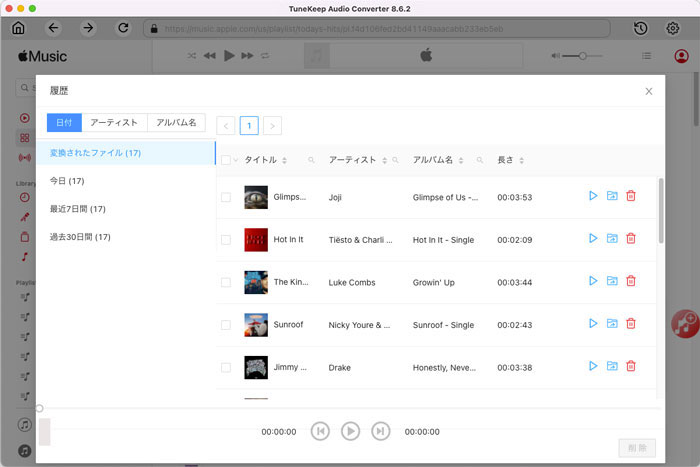Play the Drake Jimmy track
The height and width of the screenshot is (467, 700).
(x=593, y=366)
